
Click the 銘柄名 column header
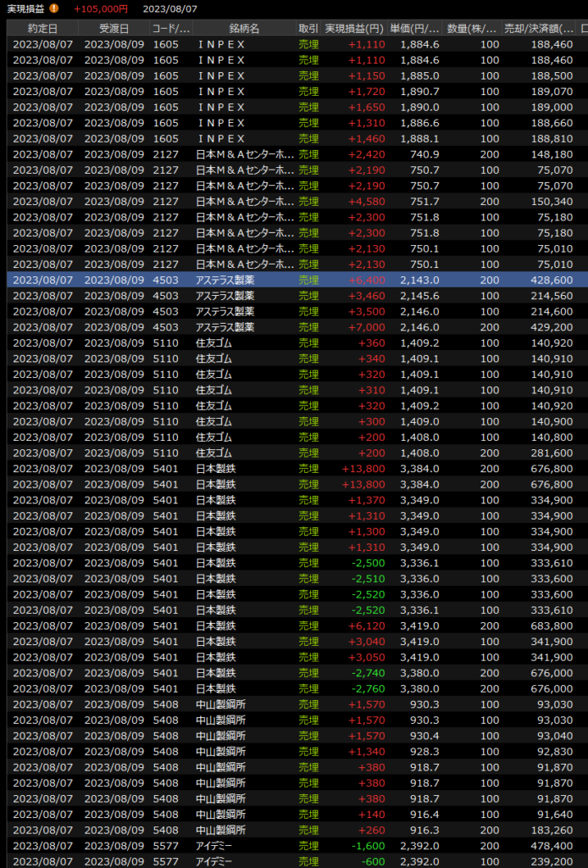tap(244, 29)
